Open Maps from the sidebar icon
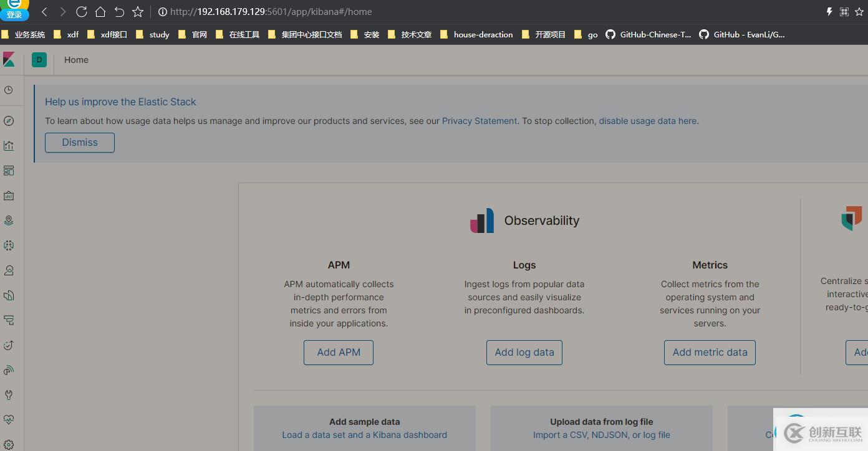 point(9,221)
